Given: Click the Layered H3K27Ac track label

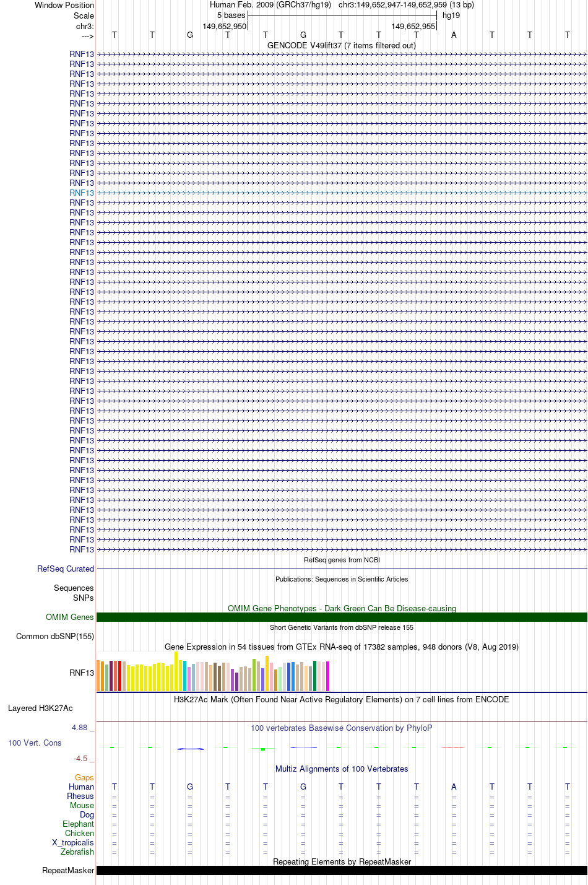Looking at the screenshot, I should pyautogui.click(x=40, y=708).
